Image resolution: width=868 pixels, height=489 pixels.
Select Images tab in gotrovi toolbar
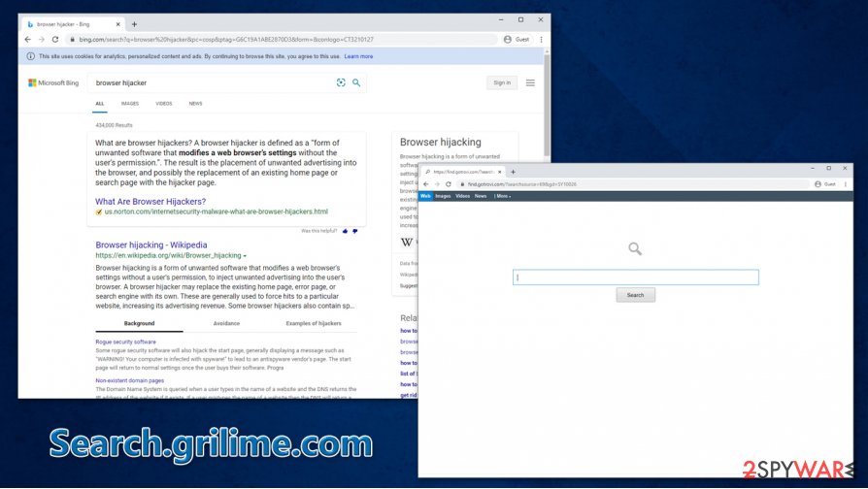click(443, 196)
